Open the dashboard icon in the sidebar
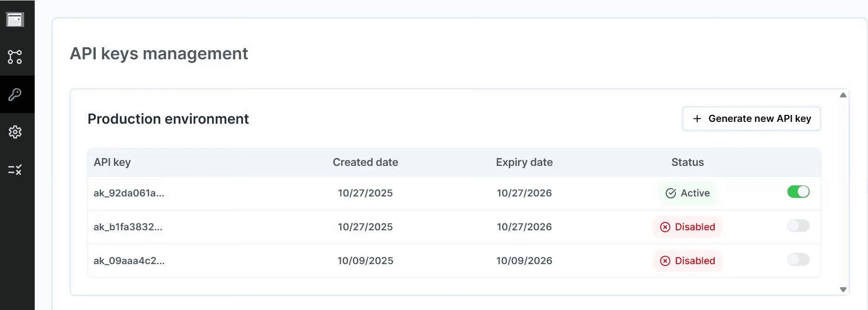Screen dimensions: 868x310 15,19
